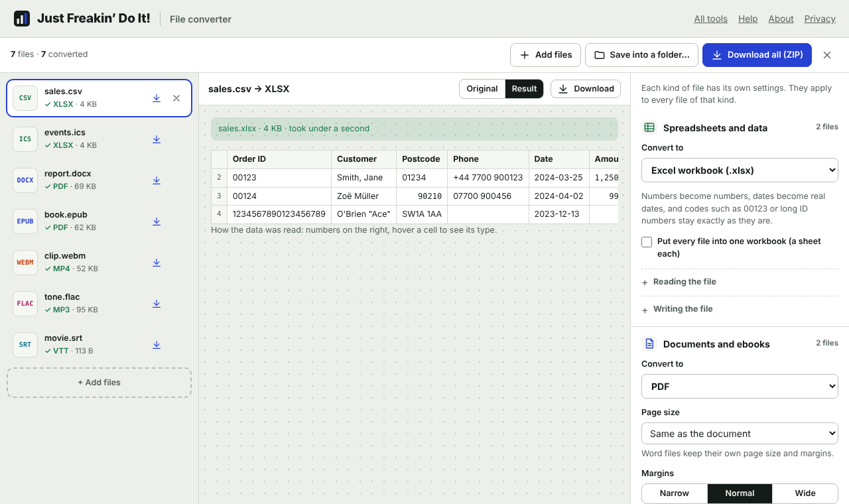Download the sales.xlsx result from preview header
849x504 pixels.
pos(586,89)
